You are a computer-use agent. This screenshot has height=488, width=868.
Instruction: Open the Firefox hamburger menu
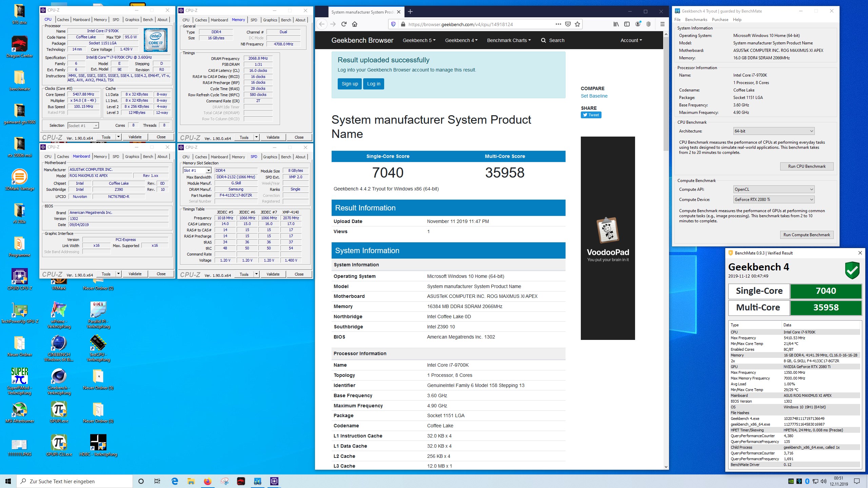point(662,24)
